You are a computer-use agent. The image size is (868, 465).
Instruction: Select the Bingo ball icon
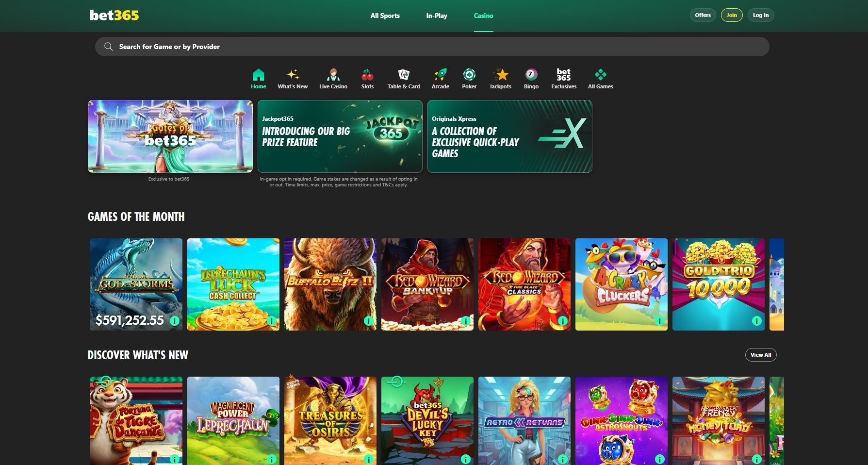[x=531, y=78]
